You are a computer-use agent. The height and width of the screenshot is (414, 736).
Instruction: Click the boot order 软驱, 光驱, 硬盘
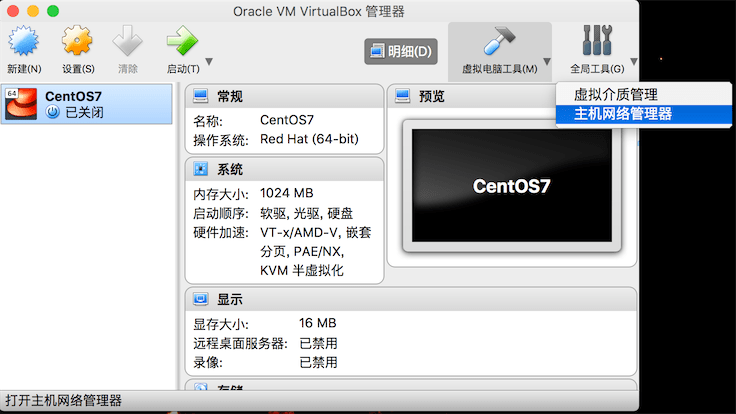pyautogui.click(x=307, y=214)
